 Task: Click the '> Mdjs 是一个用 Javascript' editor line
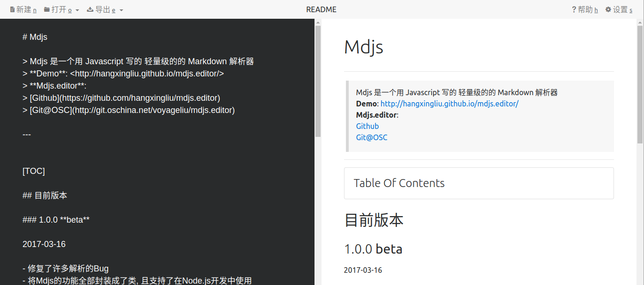point(138,61)
